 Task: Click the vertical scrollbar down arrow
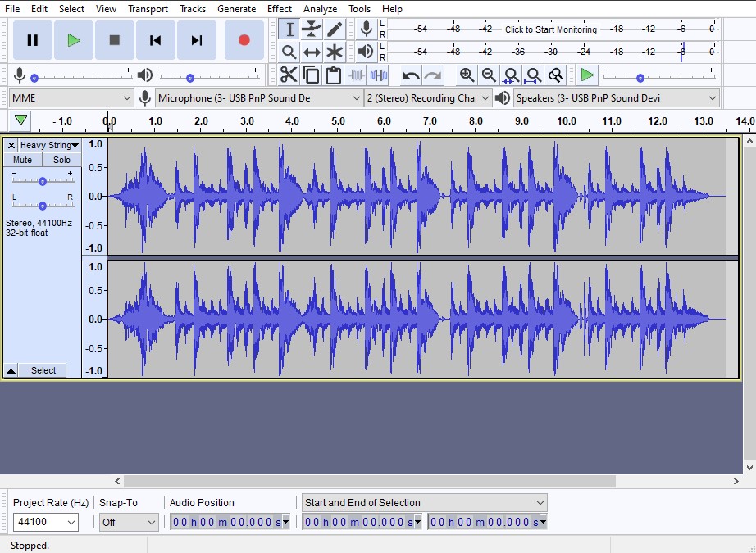point(749,467)
